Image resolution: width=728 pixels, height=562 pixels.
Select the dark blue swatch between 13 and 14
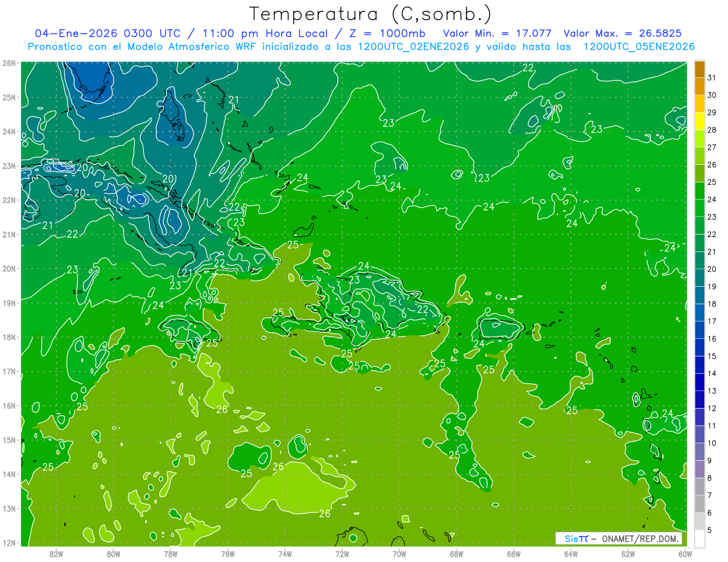[699, 382]
